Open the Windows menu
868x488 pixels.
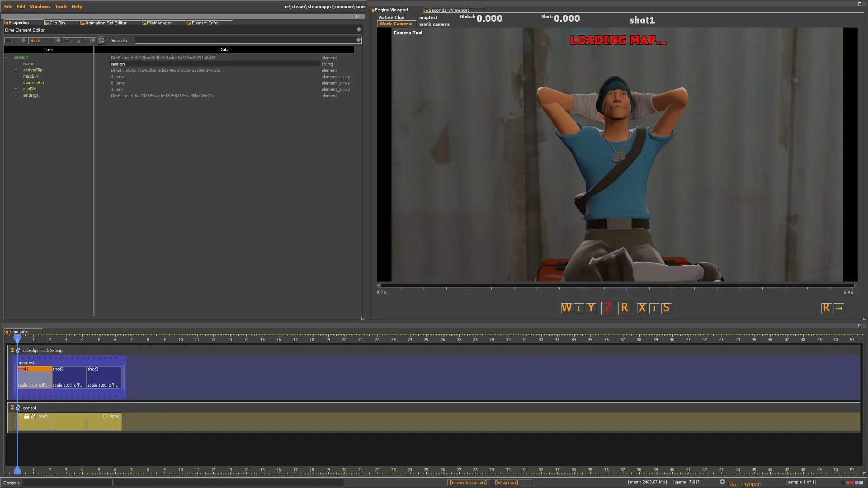pyautogui.click(x=40, y=7)
